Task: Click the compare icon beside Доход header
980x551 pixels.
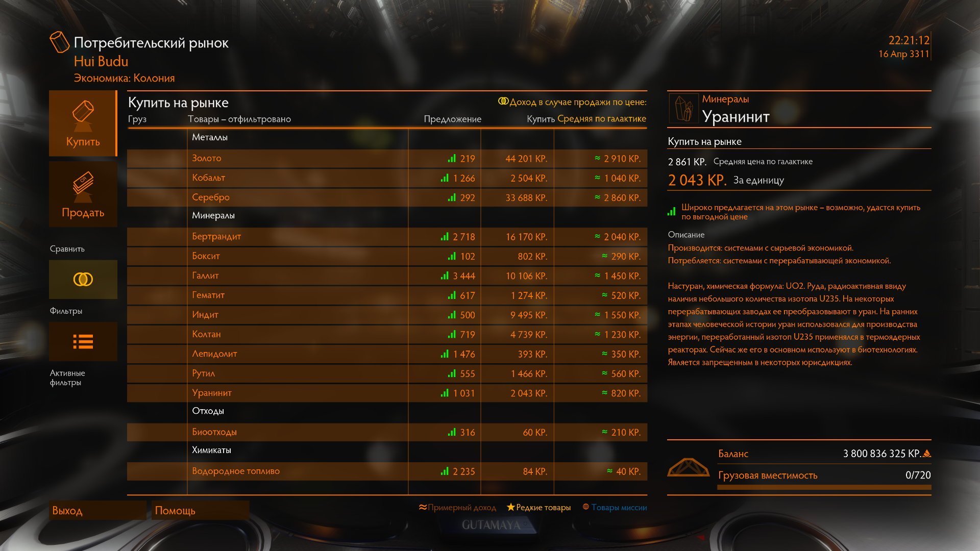Action: tap(503, 102)
